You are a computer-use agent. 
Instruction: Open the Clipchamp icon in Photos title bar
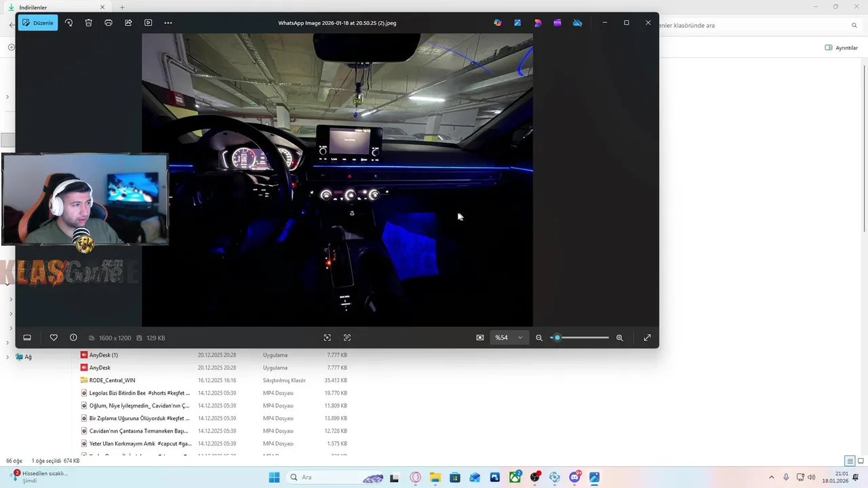[x=557, y=22]
